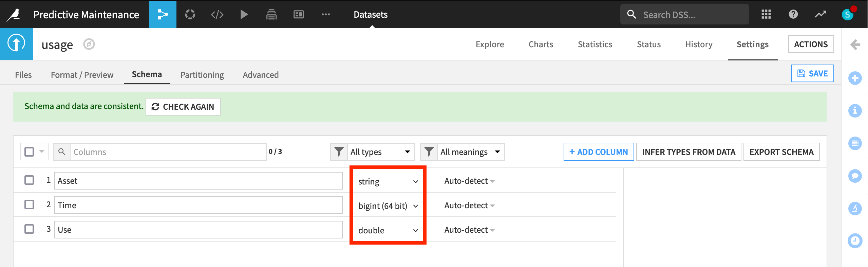Screen dimensions: 868x267
Task: Open the Partitioning tab
Action: point(202,75)
